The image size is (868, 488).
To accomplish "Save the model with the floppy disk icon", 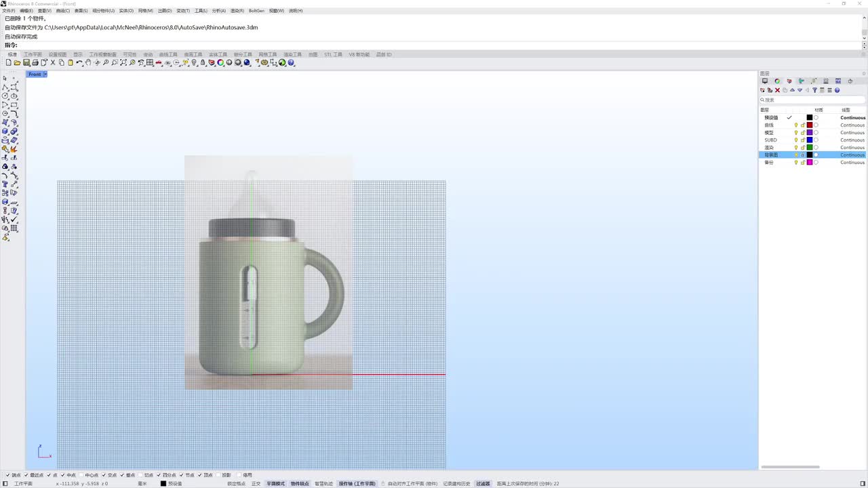I will point(26,62).
